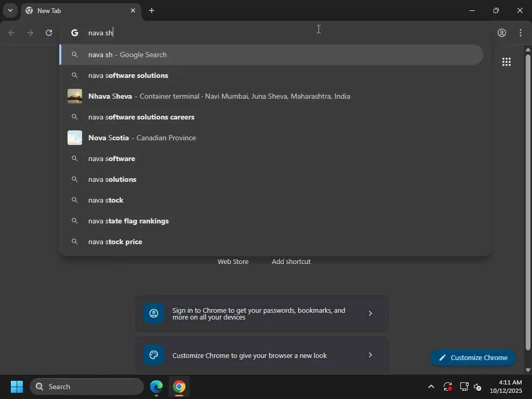Focus the address bar containing nava sh
Image resolution: width=532 pixels, height=399 pixels.
(x=275, y=33)
